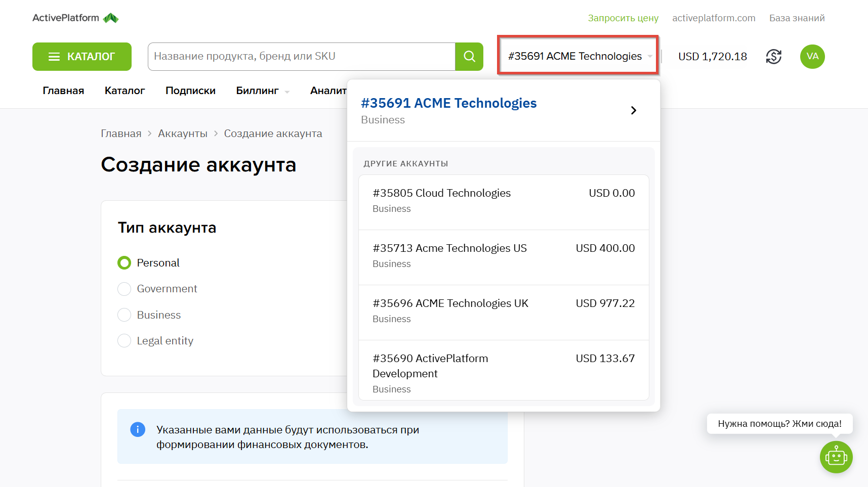Screen dimensions: 868x487
Task: Open the currency refresh icon
Action: [x=773, y=57]
